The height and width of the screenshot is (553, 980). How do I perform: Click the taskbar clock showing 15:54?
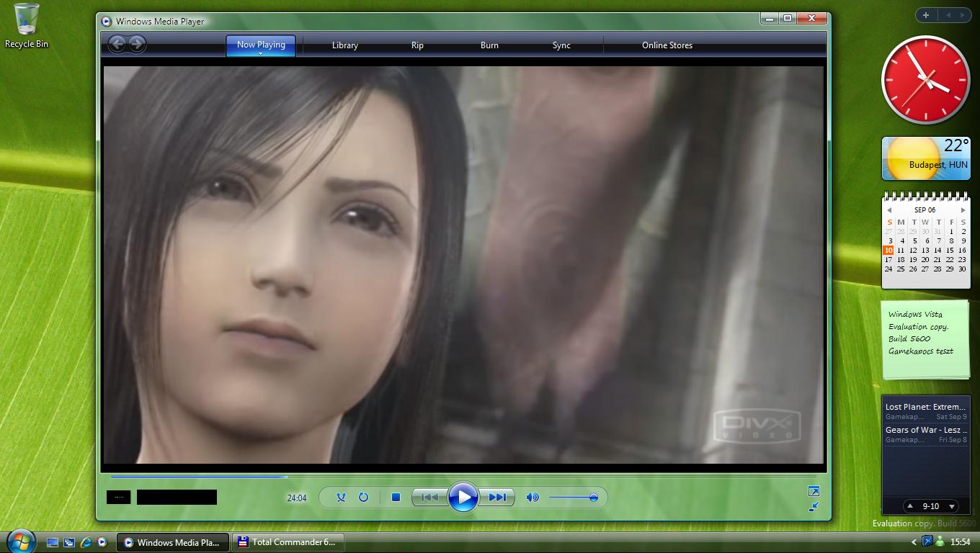click(960, 542)
